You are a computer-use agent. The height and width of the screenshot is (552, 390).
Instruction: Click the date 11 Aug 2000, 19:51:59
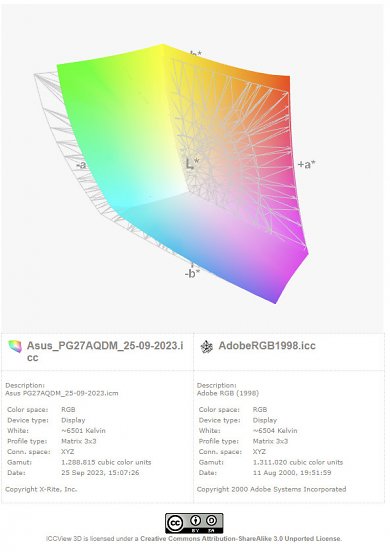292,473
